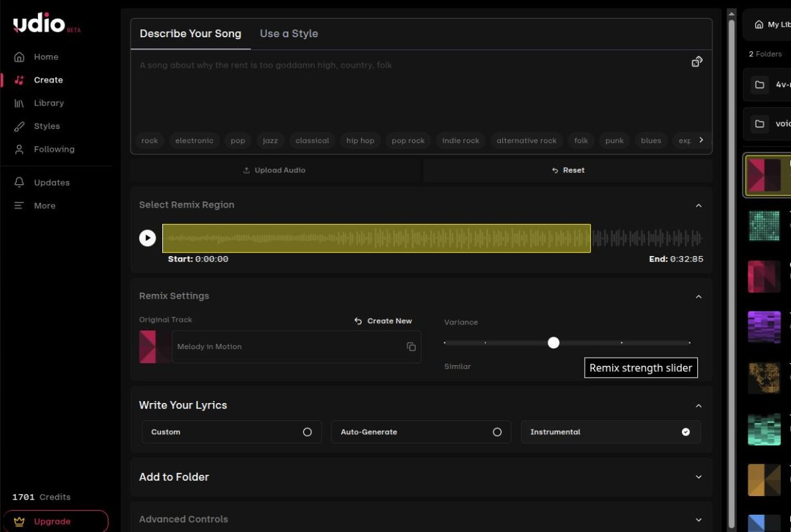Click Create New above the original track

(x=384, y=321)
